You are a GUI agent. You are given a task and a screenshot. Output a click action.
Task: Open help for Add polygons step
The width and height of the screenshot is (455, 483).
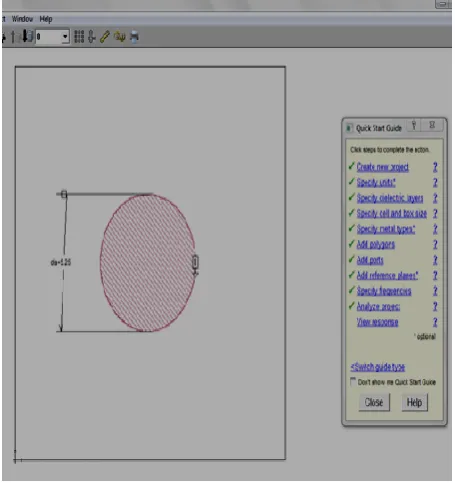click(x=435, y=244)
